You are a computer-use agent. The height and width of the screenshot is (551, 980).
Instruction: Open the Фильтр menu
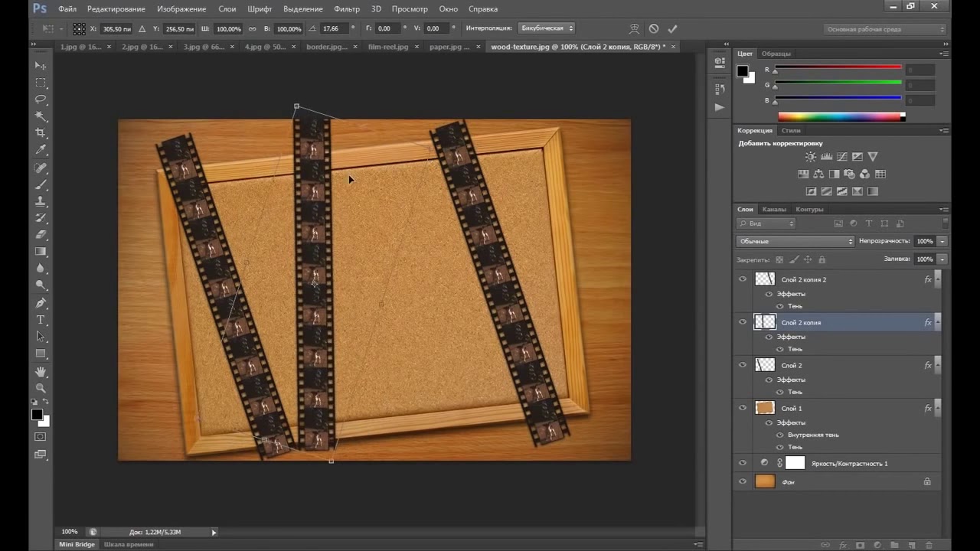click(347, 9)
